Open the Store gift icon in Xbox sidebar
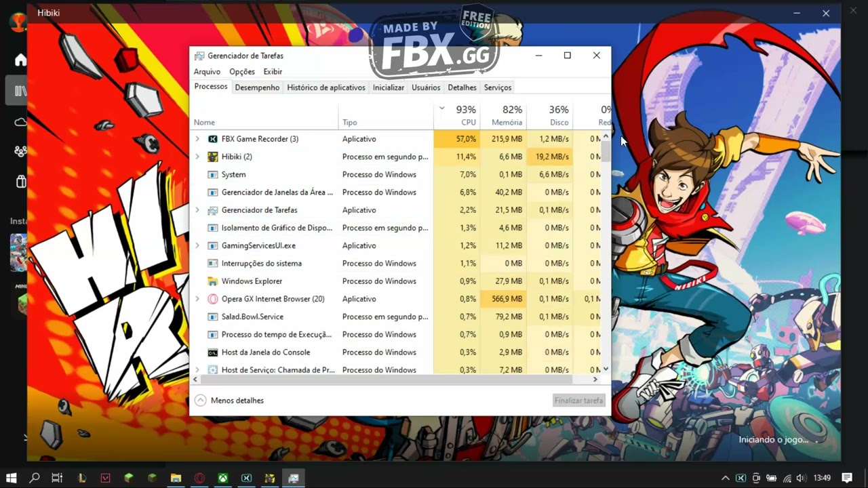 (x=20, y=181)
